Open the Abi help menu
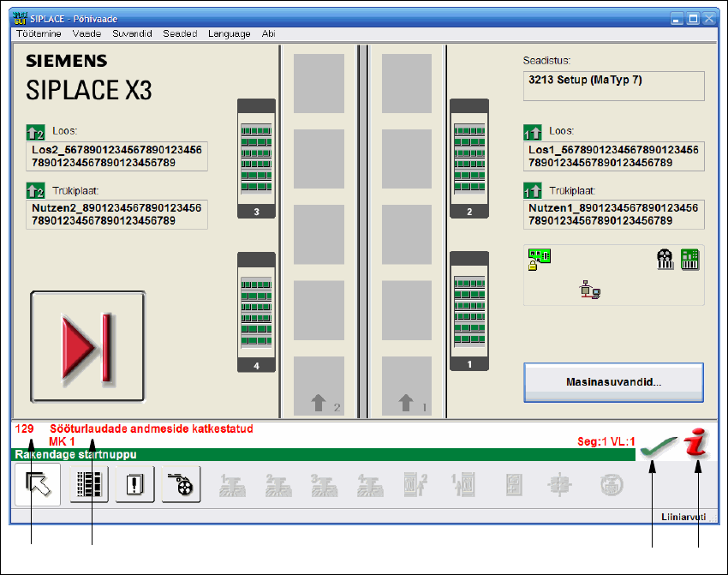728x575 pixels. [x=268, y=33]
